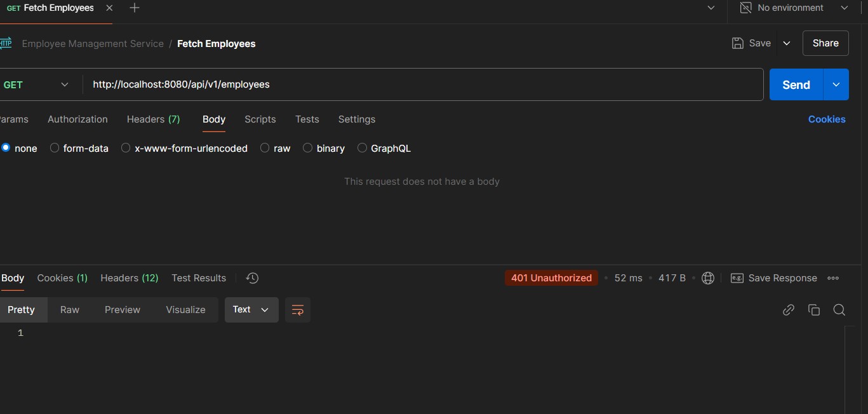Image resolution: width=868 pixels, height=414 pixels.
Task: Open the response Cookies (1) tab
Action: [62, 278]
